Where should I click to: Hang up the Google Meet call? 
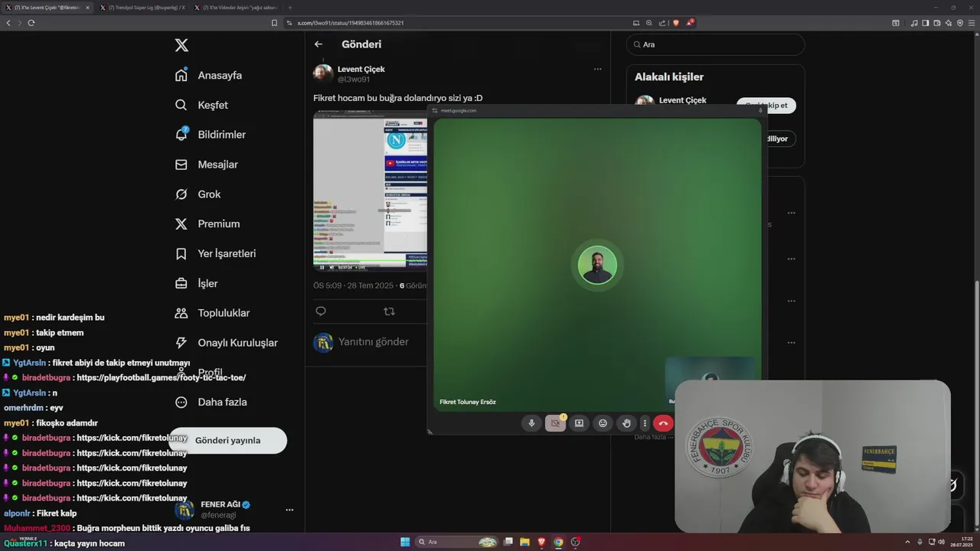tap(663, 423)
